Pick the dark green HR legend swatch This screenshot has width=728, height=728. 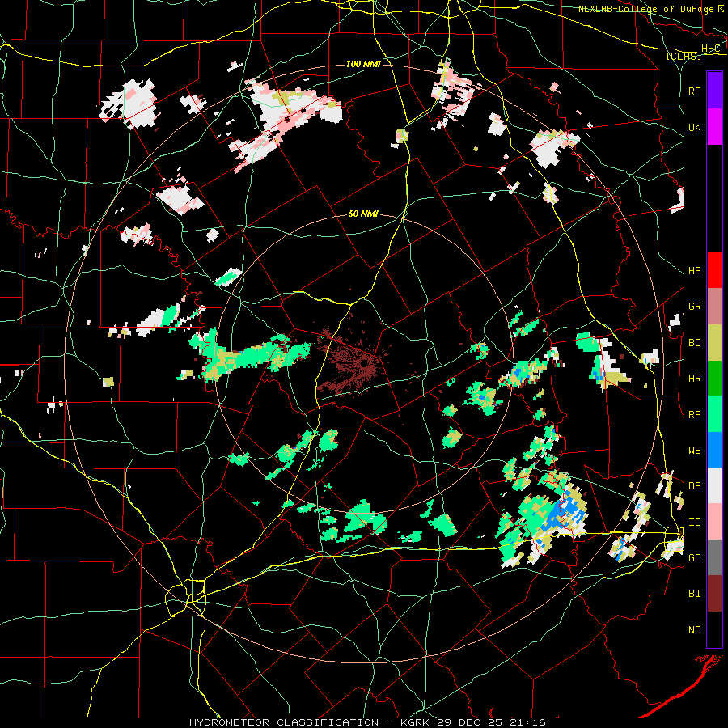tap(714, 379)
